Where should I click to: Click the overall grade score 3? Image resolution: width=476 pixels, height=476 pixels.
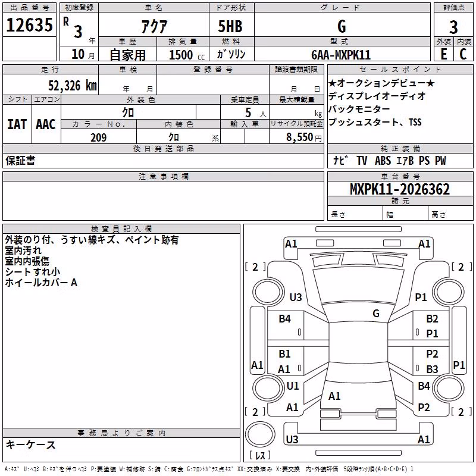click(x=453, y=27)
